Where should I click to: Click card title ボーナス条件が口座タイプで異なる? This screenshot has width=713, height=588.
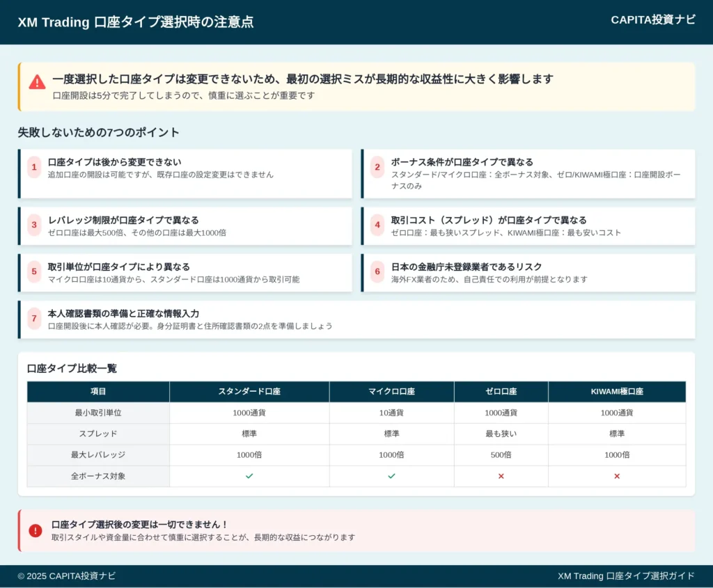[462, 162]
